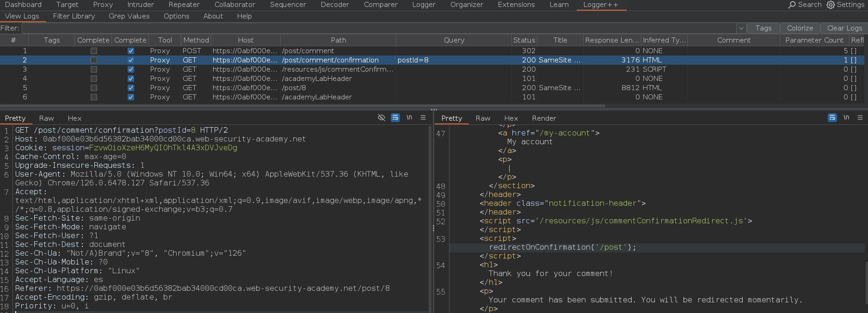Screen dimensions: 868x313
Task: Click the response pane vertical scrollbar
Action: (x=866, y=282)
